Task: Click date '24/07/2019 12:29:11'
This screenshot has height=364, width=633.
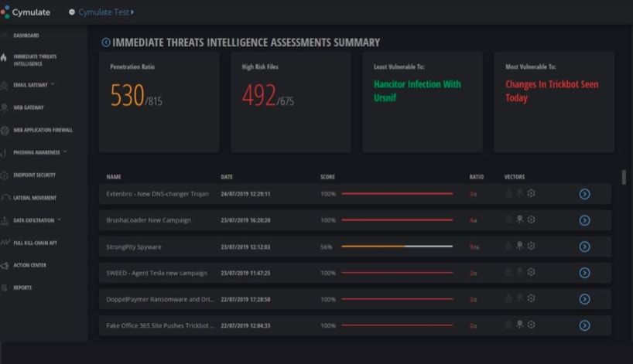Action: (245, 194)
